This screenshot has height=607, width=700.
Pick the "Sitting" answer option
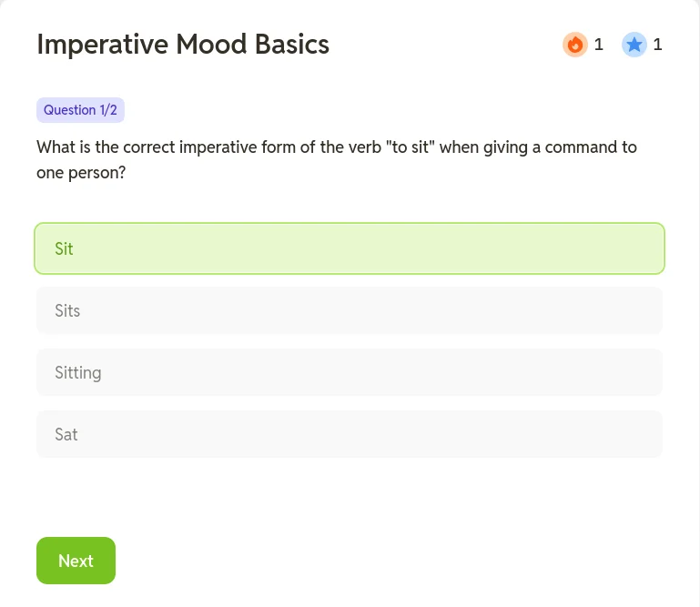(x=350, y=372)
